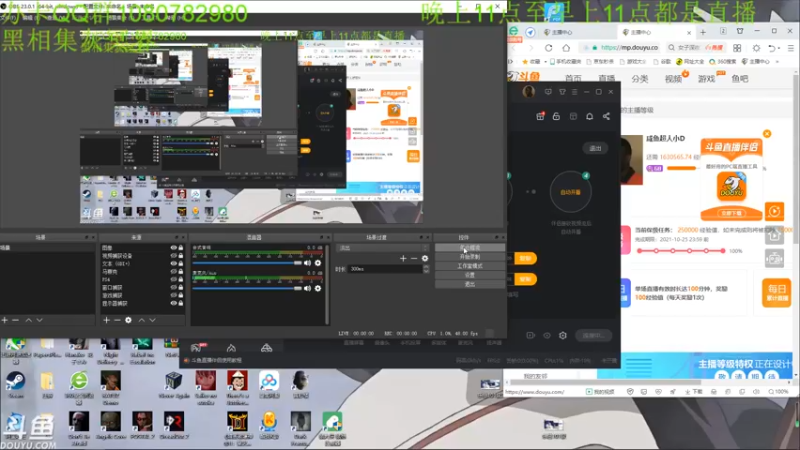Viewport: 800px width, 450px height.
Task: Open the bell notifications in Douyu companion
Action: 589,116
